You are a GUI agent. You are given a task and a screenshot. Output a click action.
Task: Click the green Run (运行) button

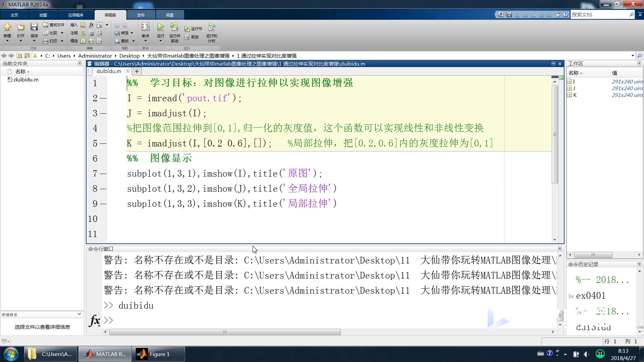click(x=161, y=27)
